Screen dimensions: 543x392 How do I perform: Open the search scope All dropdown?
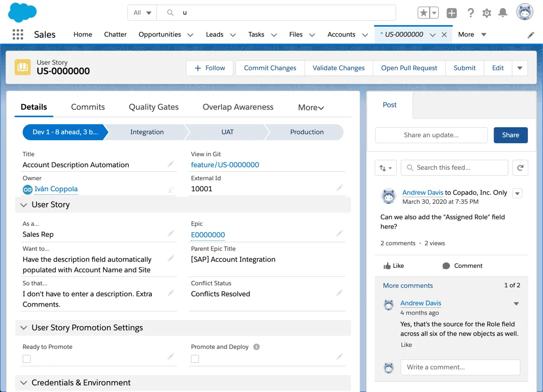click(x=142, y=13)
